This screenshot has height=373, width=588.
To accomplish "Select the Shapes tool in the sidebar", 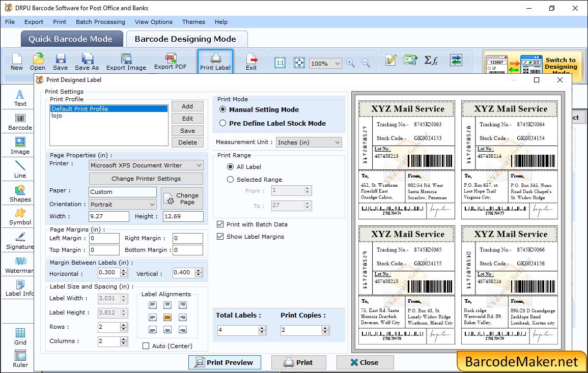I will click(20, 193).
